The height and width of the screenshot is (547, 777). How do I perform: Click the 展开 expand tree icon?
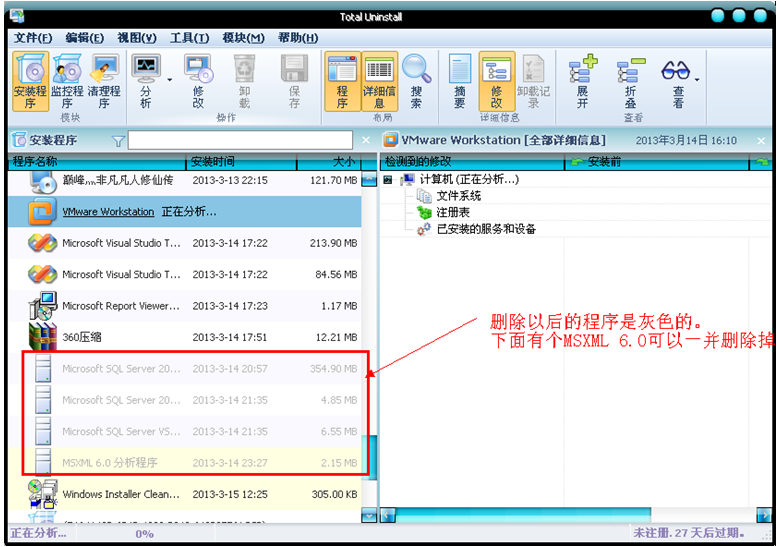tap(583, 81)
